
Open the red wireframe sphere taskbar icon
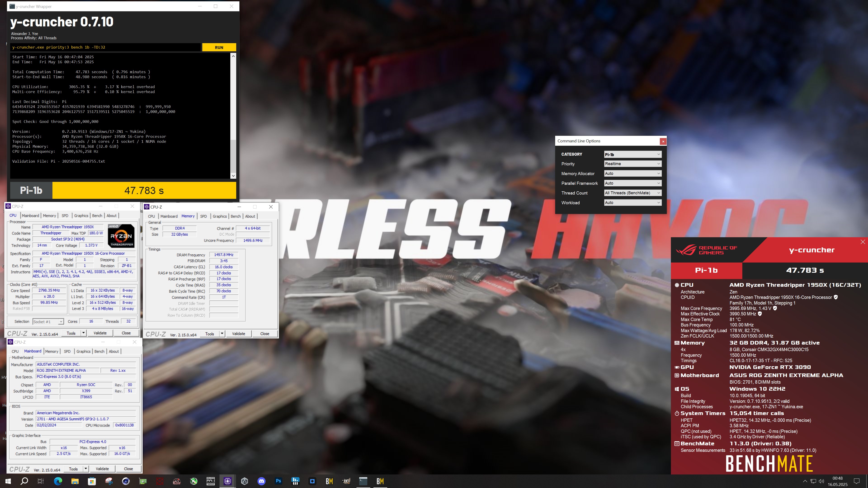coord(160,481)
